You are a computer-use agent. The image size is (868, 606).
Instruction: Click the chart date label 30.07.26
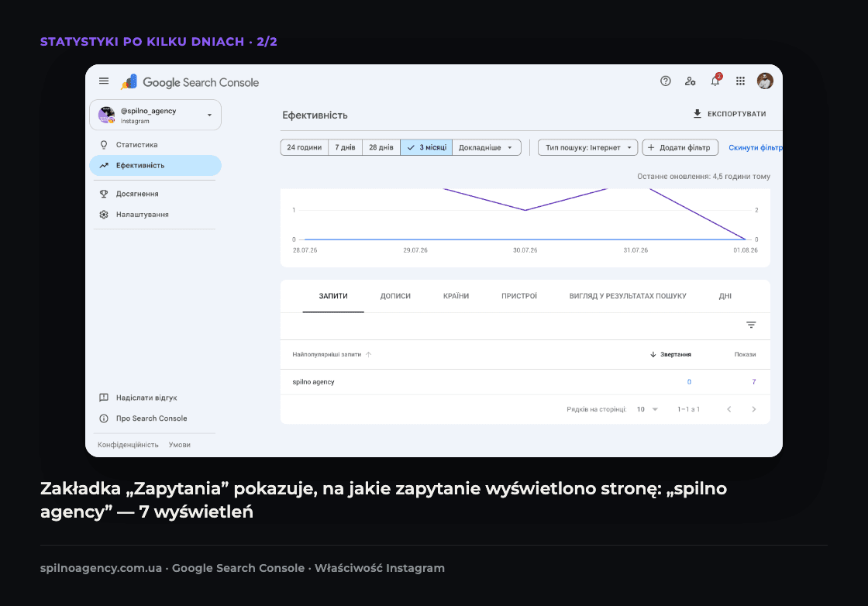pyautogui.click(x=525, y=250)
